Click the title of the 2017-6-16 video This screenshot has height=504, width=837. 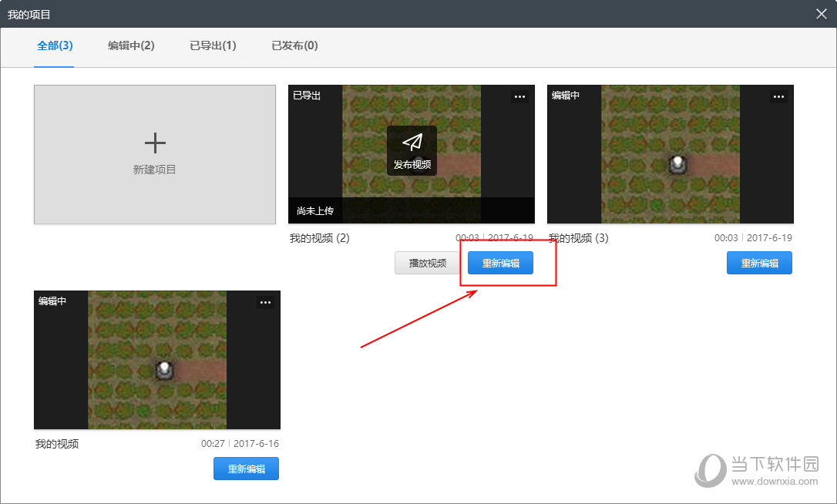57,444
